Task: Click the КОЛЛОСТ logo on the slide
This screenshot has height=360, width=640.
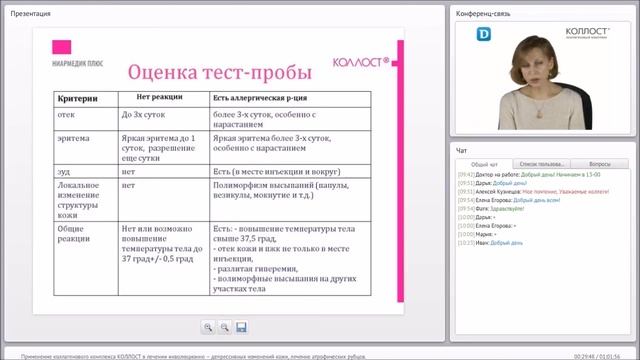Action: [x=361, y=62]
